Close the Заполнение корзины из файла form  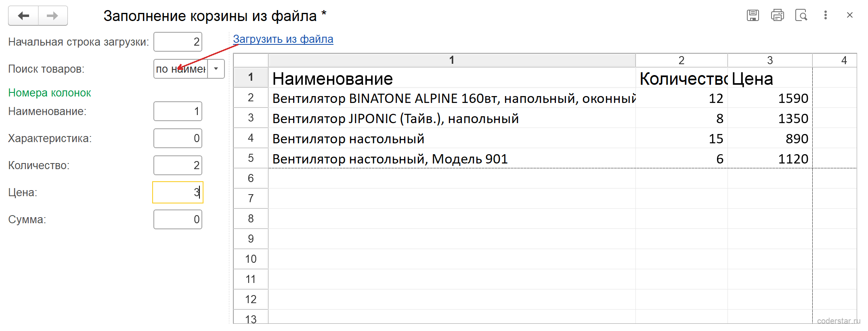tap(849, 15)
